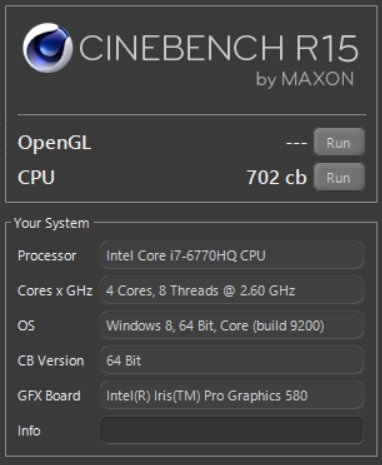Select the OpenGL test label
This screenshot has width=382, height=465.
pos(54,143)
